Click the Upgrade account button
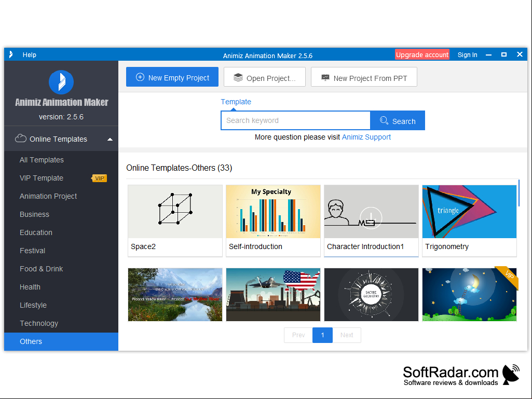 (x=422, y=54)
